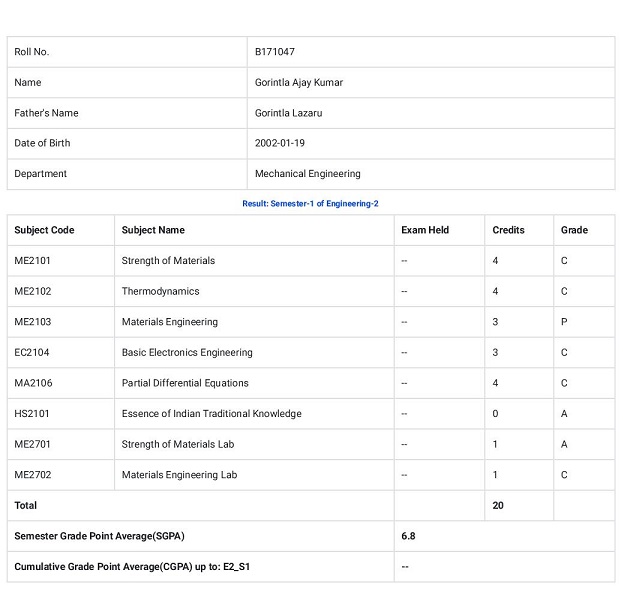Click Thermodynamics subject name
Image resolution: width=623 pixels, height=589 pixels.
click(161, 291)
